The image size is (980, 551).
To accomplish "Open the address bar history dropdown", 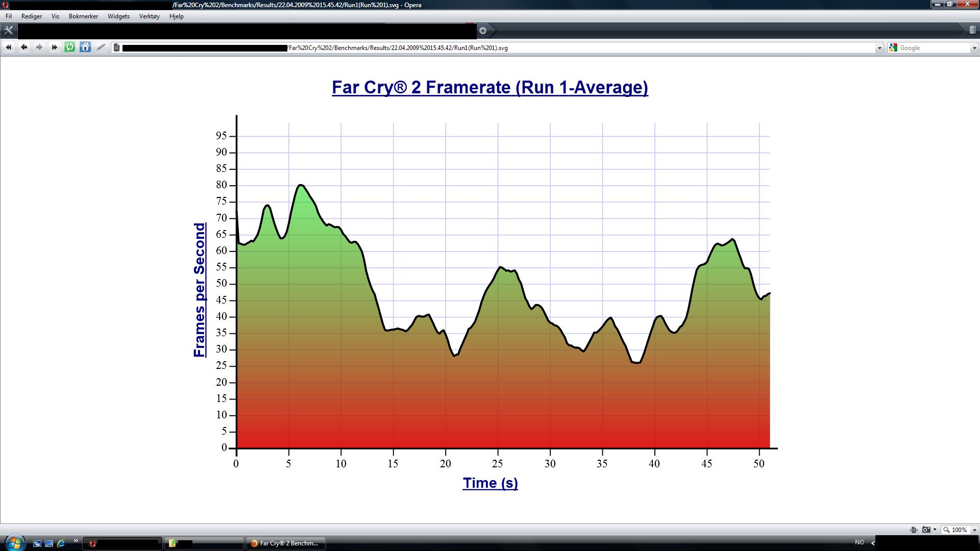I will point(879,48).
